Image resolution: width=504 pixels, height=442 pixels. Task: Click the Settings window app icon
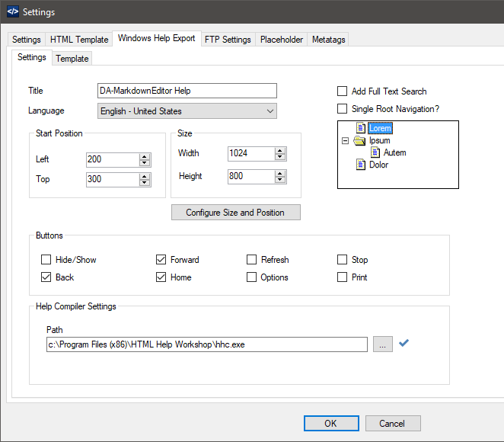[x=13, y=12]
